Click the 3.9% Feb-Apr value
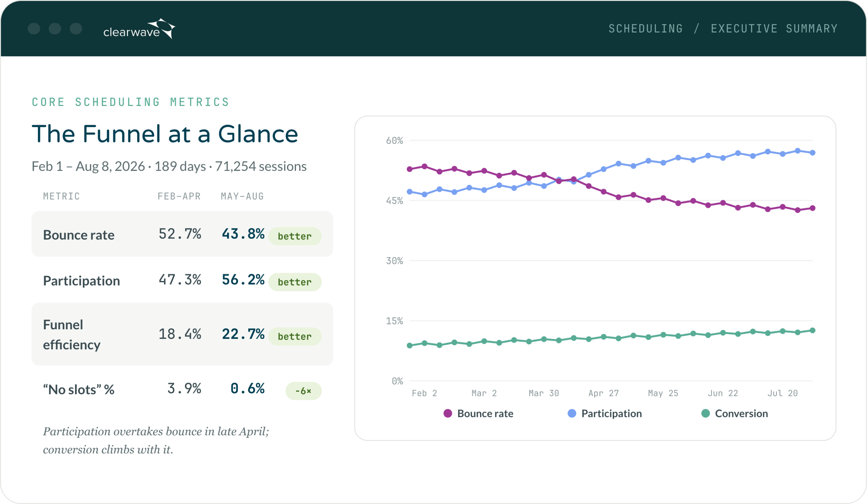The height and width of the screenshot is (504, 867). 185,389
